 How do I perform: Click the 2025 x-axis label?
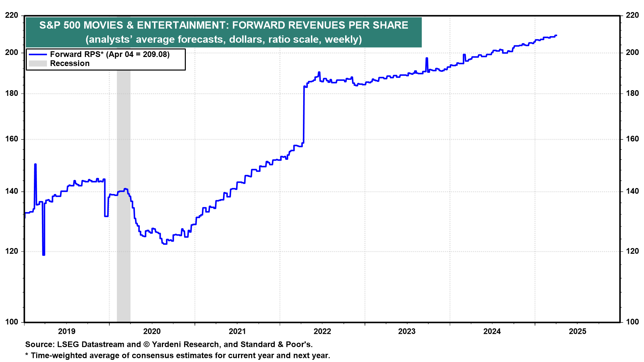(578, 331)
